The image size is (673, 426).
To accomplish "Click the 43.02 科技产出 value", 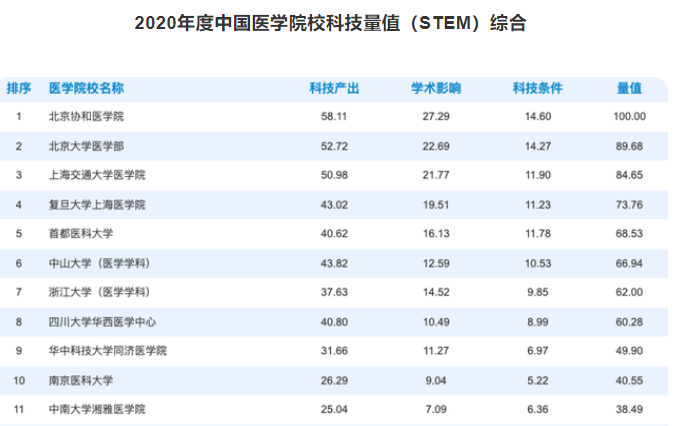I will click(x=334, y=205).
